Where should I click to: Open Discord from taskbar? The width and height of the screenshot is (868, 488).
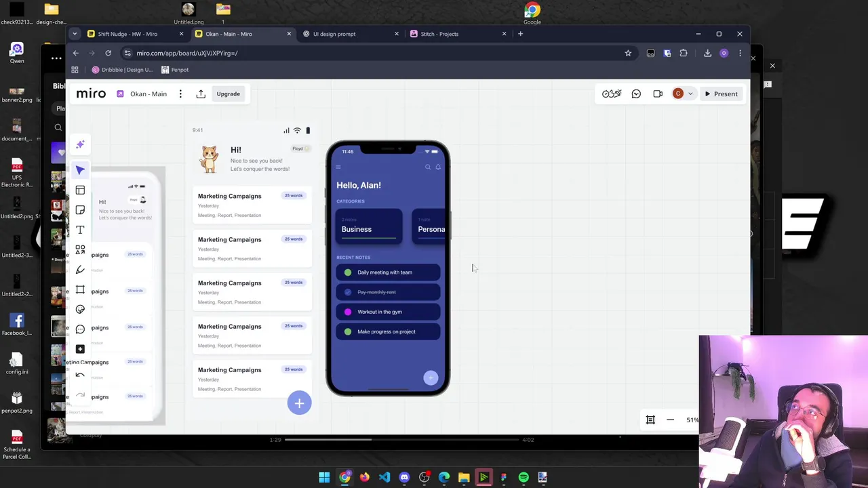point(404,477)
